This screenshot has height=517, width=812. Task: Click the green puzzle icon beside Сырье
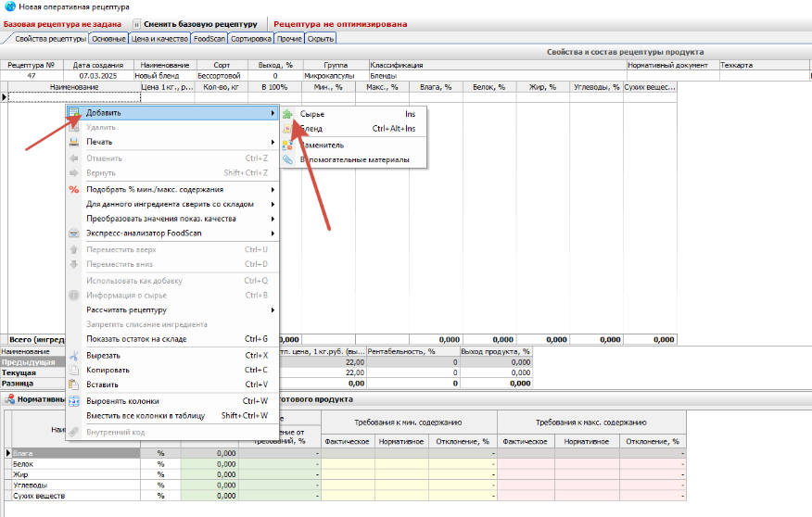287,114
